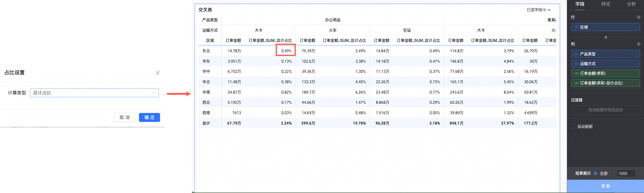
Task: Click the filter drop area 拖动数据字段至此处
Action: click(606, 110)
